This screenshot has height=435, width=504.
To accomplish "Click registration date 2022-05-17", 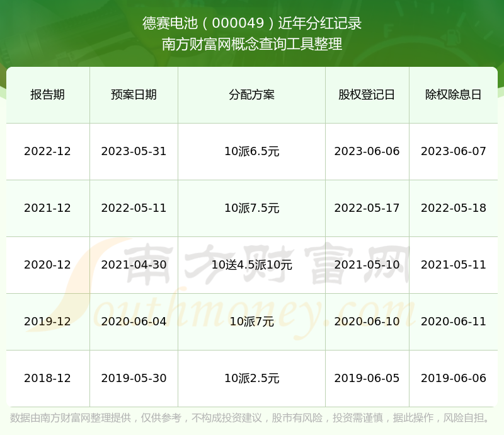I will 367,208.
